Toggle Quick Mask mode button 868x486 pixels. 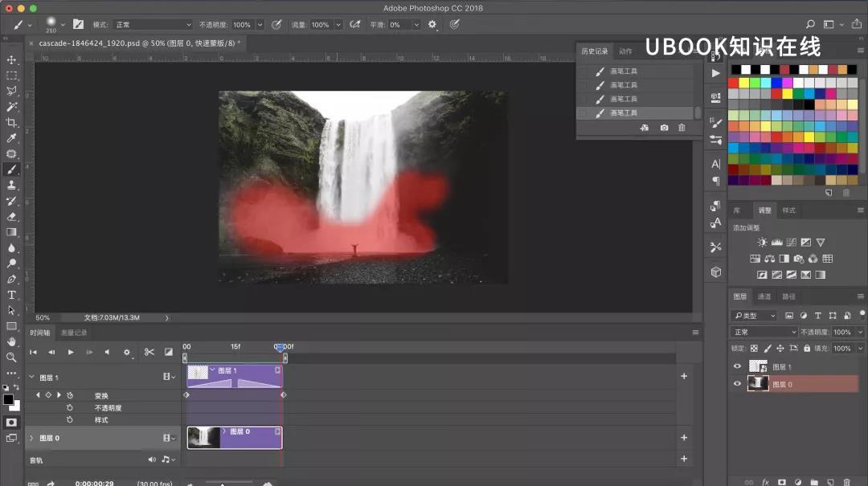11,423
